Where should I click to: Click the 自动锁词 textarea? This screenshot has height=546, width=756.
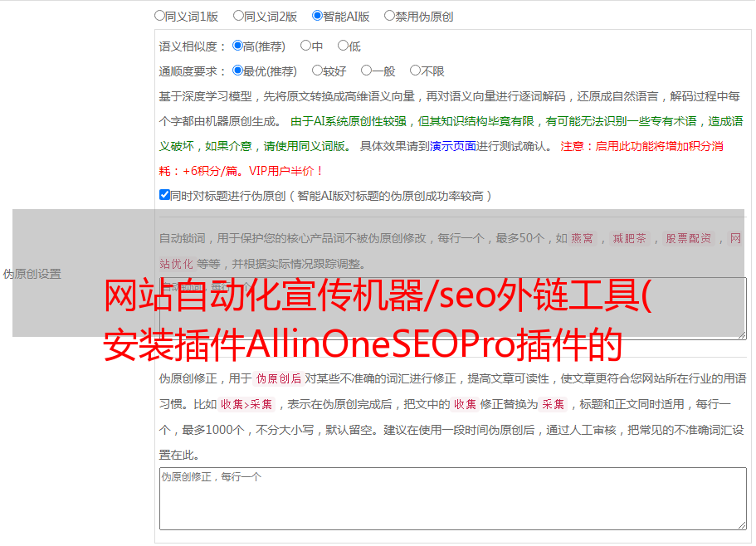(453, 309)
